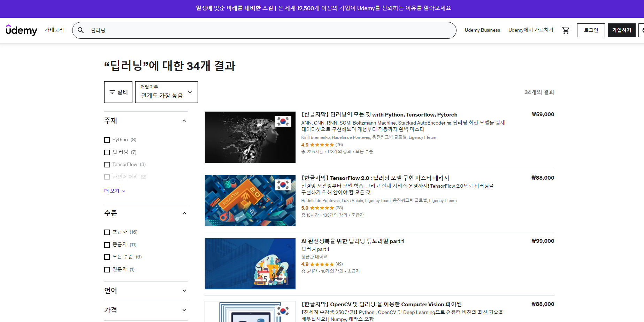Enable the 중급자 level checkbox
644x322 pixels.
[107, 245]
